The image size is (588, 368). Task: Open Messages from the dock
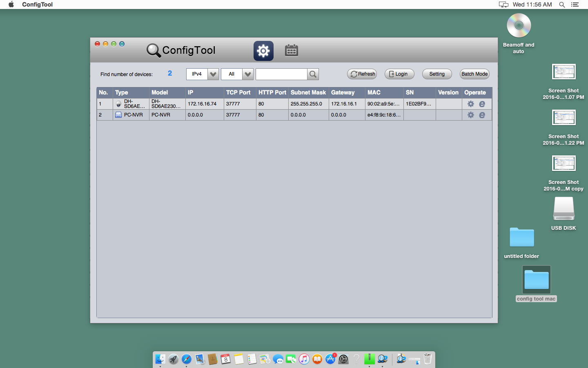pos(278,359)
